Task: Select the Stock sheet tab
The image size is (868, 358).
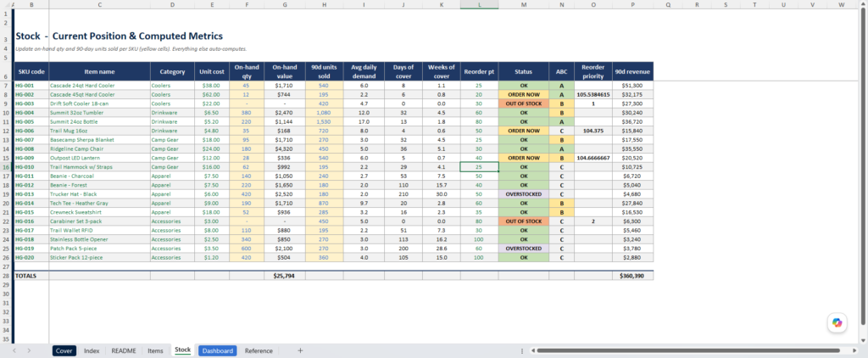Action: coord(183,350)
